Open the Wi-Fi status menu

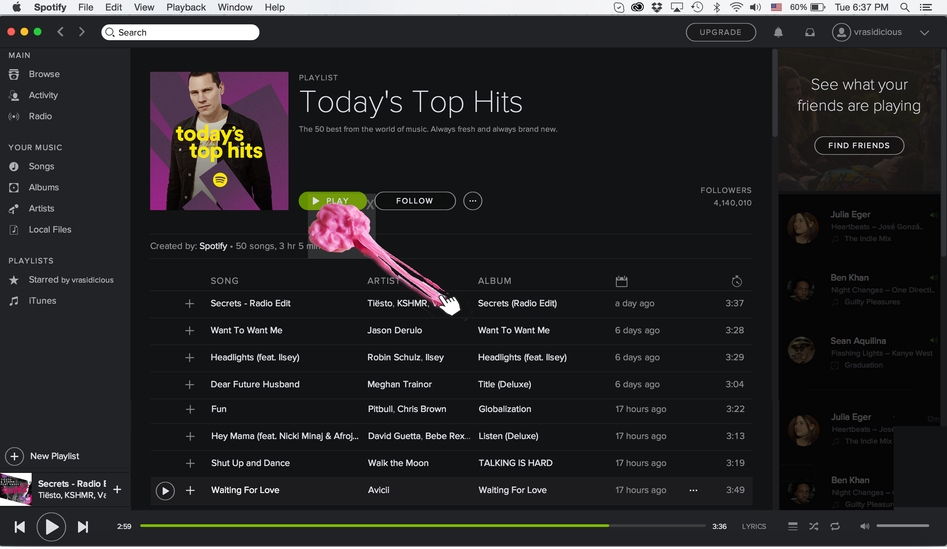(736, 7)
